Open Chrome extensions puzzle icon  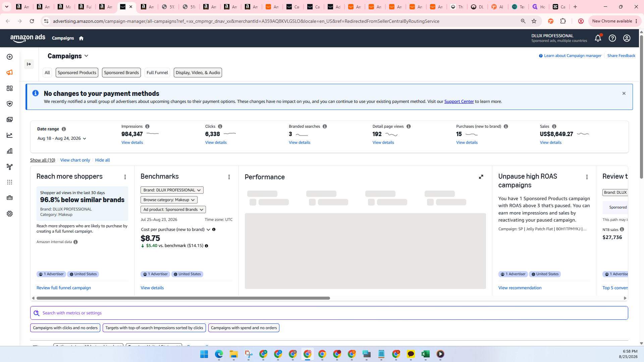tap(563, 21)
